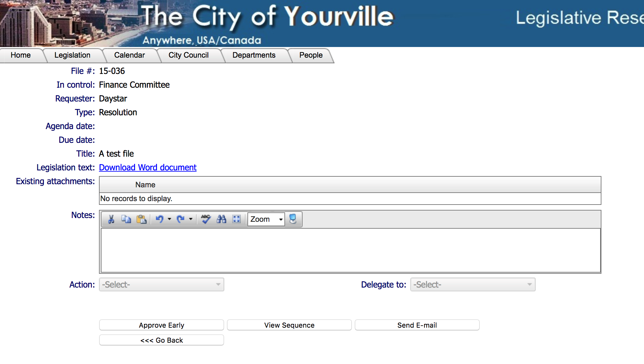Navigate to the Calendar tab
Viewport: 644px width, 364px height.
click(x=130, y=55)
